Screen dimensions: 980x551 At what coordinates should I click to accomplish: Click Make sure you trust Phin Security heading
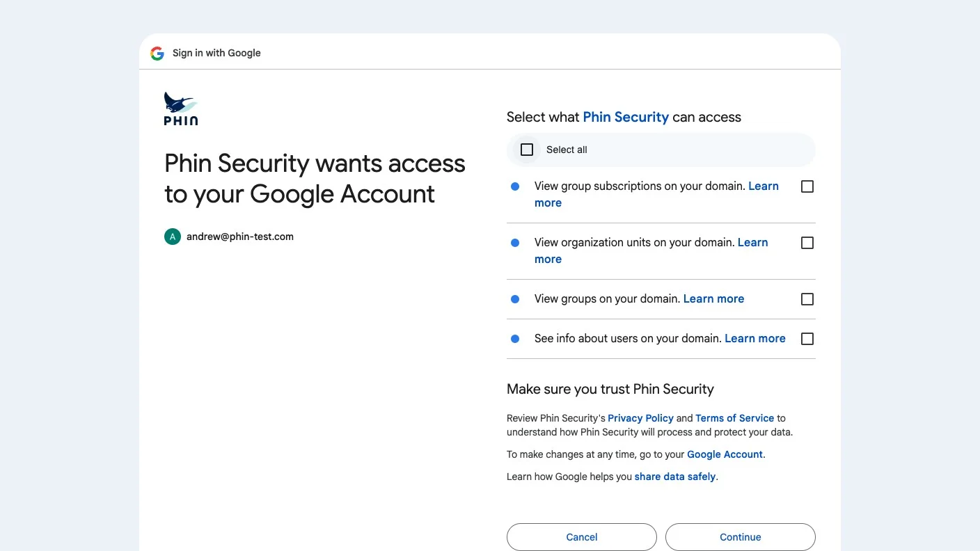tap(610, 389)
